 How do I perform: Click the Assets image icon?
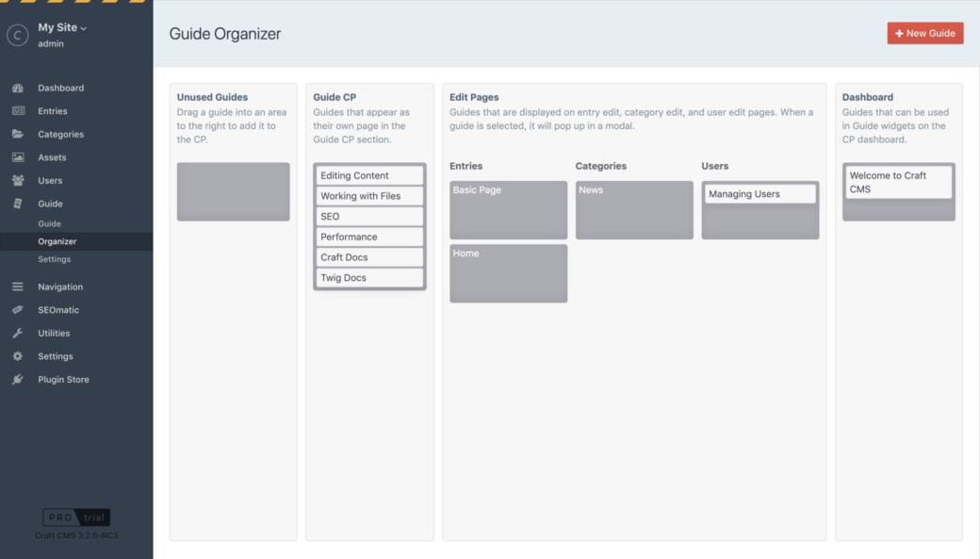18,157
